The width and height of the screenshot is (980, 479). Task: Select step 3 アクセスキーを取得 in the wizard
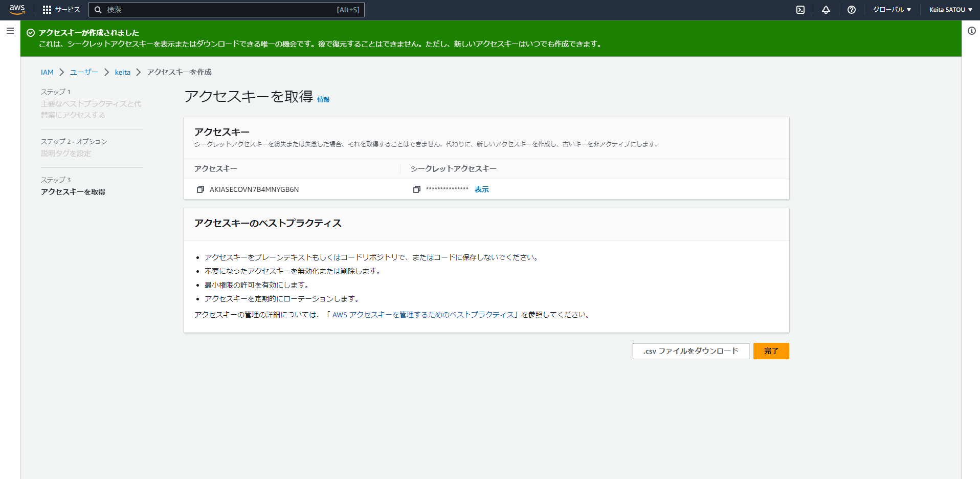tap(73, 192)
